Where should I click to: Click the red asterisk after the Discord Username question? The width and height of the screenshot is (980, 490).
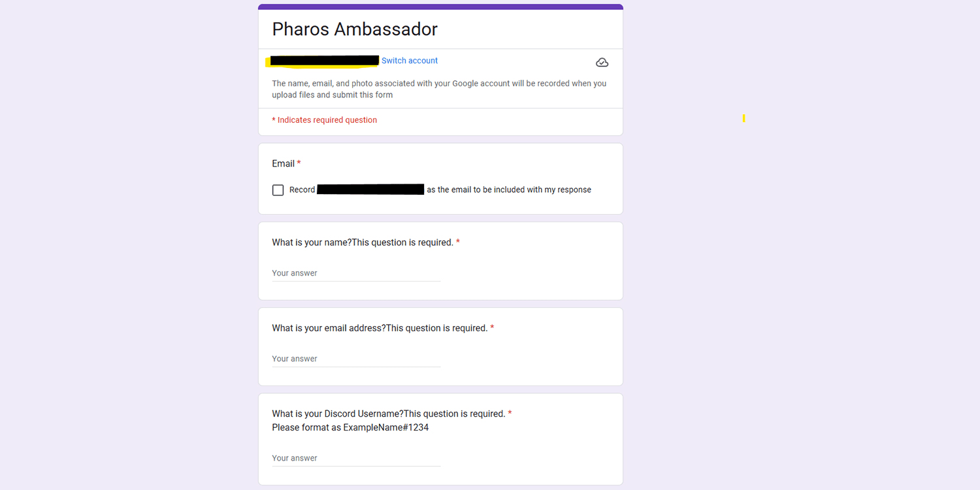[x=510, y=414]
